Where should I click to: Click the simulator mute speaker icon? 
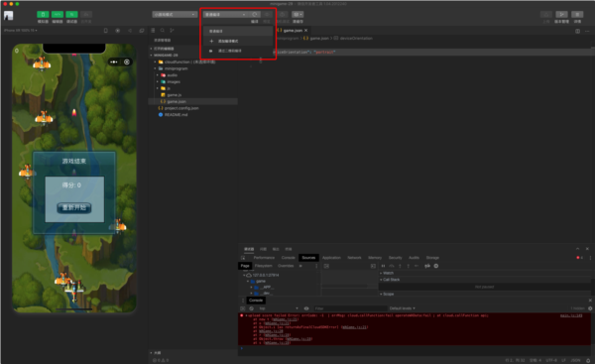click(130, 31)
